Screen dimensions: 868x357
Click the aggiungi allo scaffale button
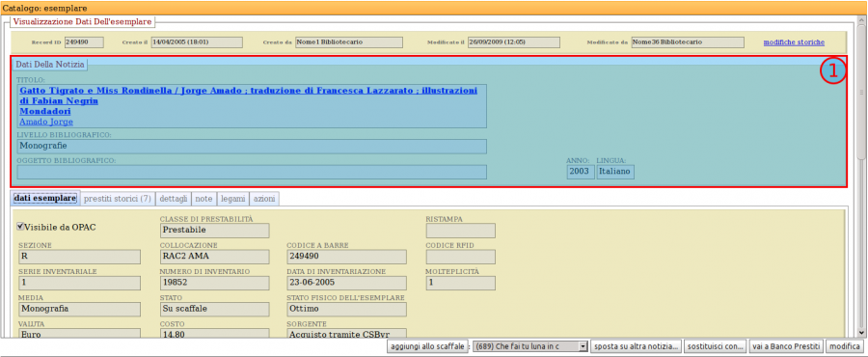tap(428, 346)
